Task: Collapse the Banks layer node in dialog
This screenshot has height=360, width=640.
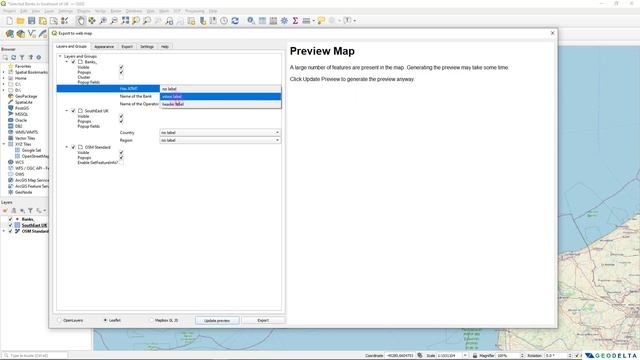Action: click(67, 62)
